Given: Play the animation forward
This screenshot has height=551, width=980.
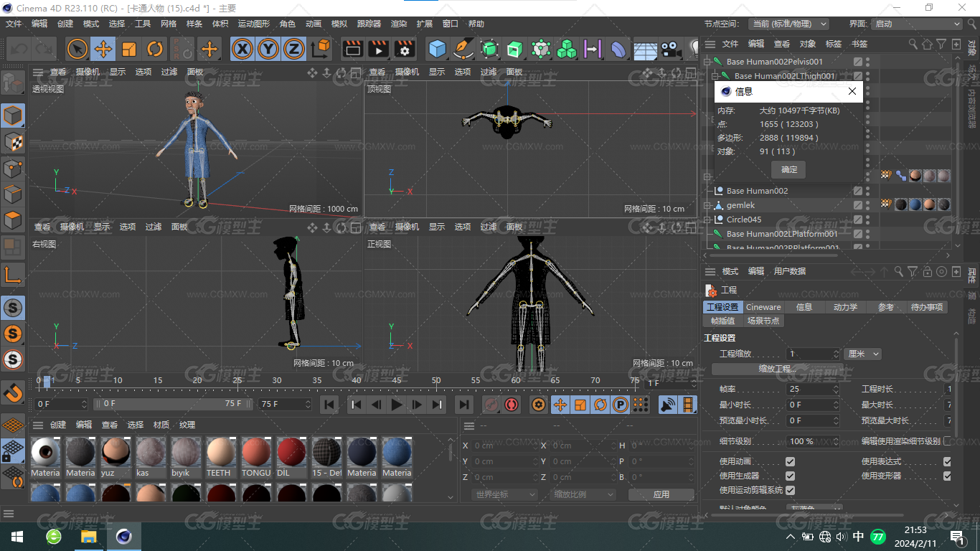Looking at the screenshot, I should [x=397, y=405].
